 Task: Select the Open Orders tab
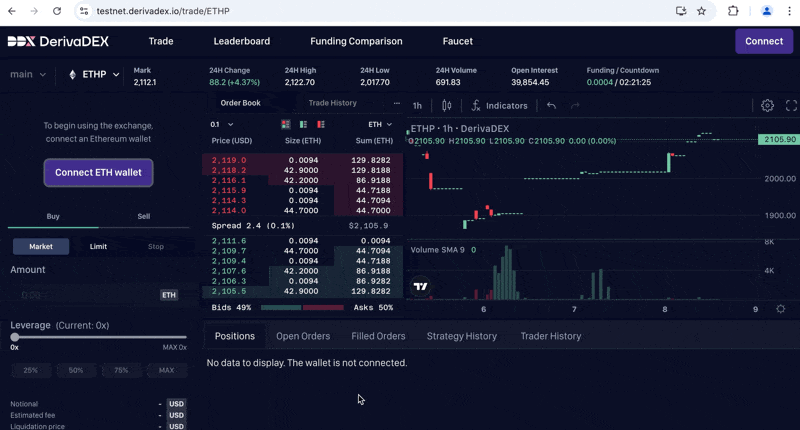[x=303, y=336]
